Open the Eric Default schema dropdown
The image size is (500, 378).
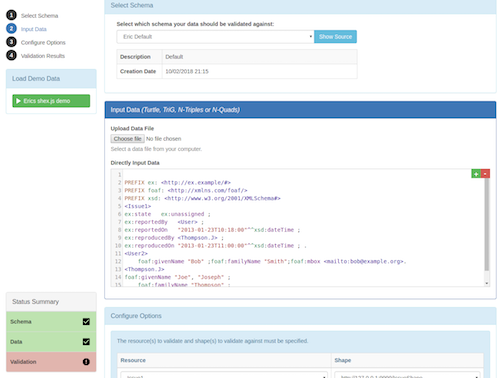[x=215, y=37]
